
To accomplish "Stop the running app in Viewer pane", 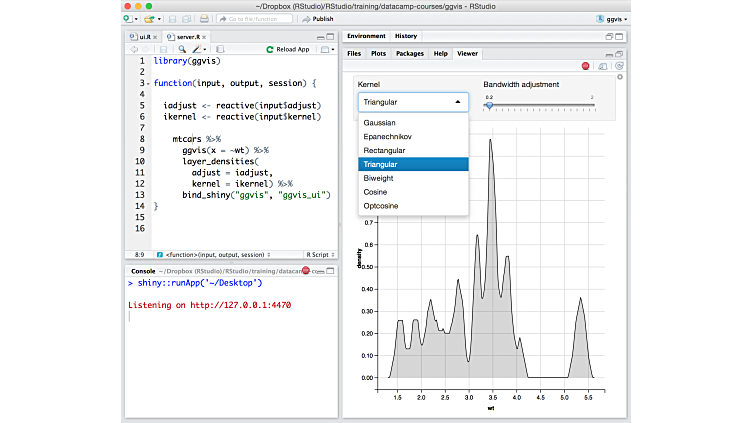I will [x=586, y=66].
